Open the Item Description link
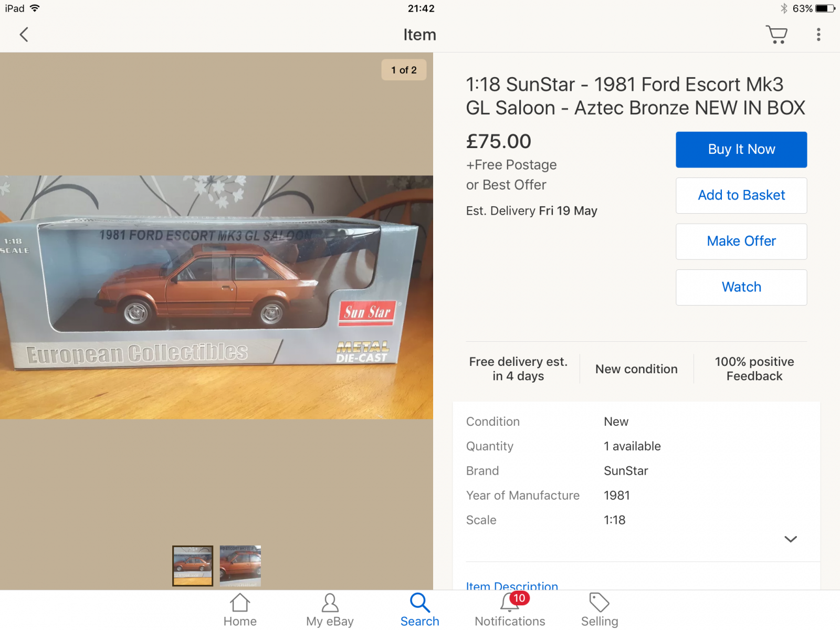 tap(512, 585)
